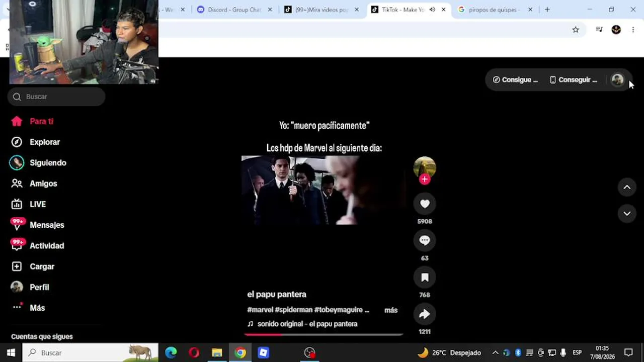The width and height of the screenshot is (644, 362).
Task: Switch to the Discord - Group Chat tab
Action: (x=235, y=10)
